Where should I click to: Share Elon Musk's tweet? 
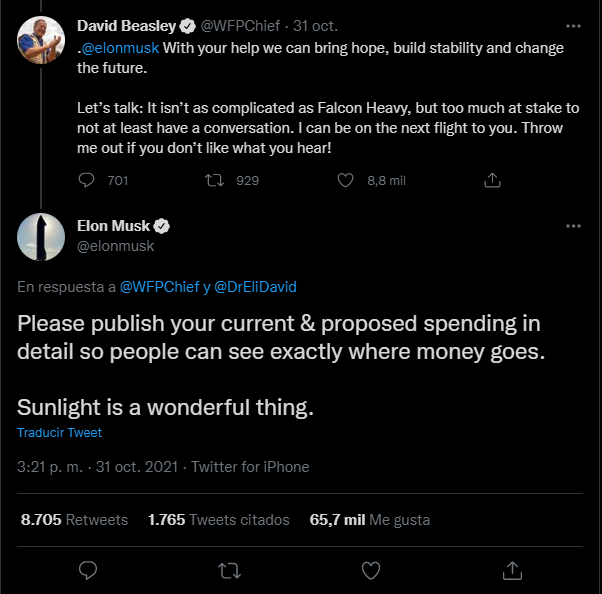(512, 570)
